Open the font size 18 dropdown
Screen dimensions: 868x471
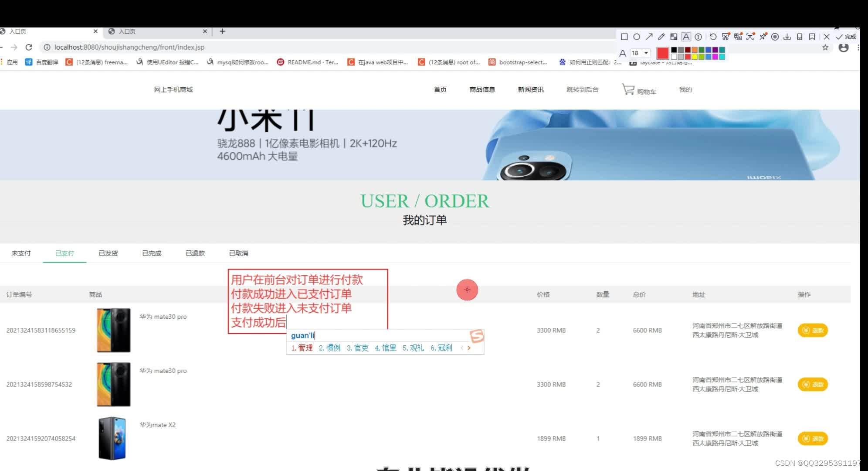point(640,53)
